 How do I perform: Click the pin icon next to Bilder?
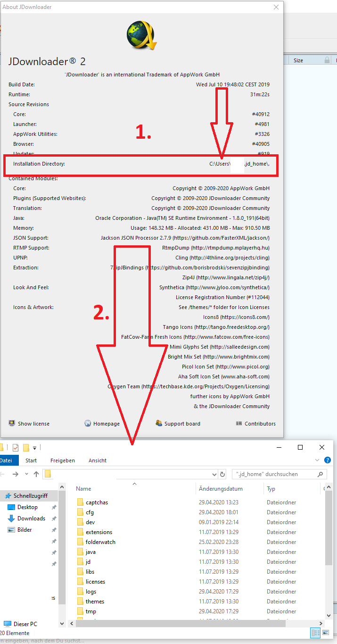tap(54, 530)
